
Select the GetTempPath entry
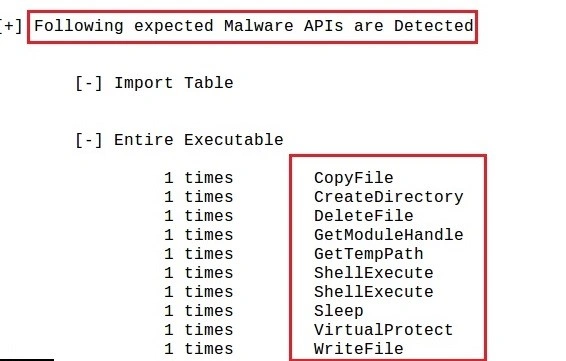point(369,254)
